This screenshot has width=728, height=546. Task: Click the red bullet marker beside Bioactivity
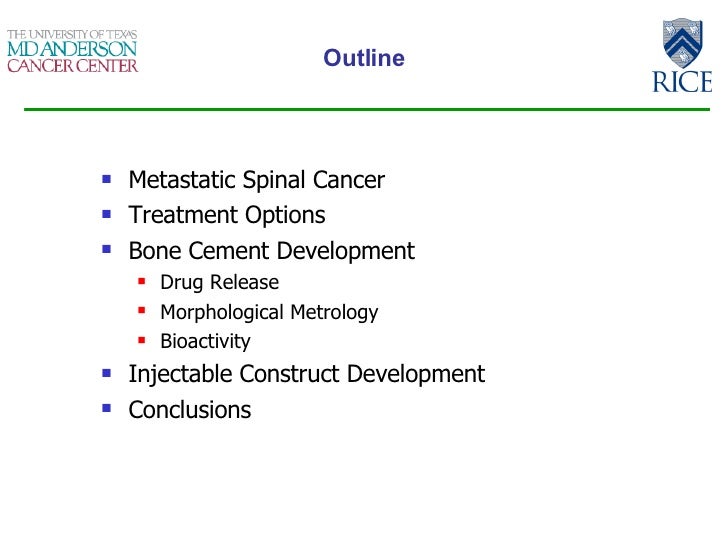(x=142, y=340)
